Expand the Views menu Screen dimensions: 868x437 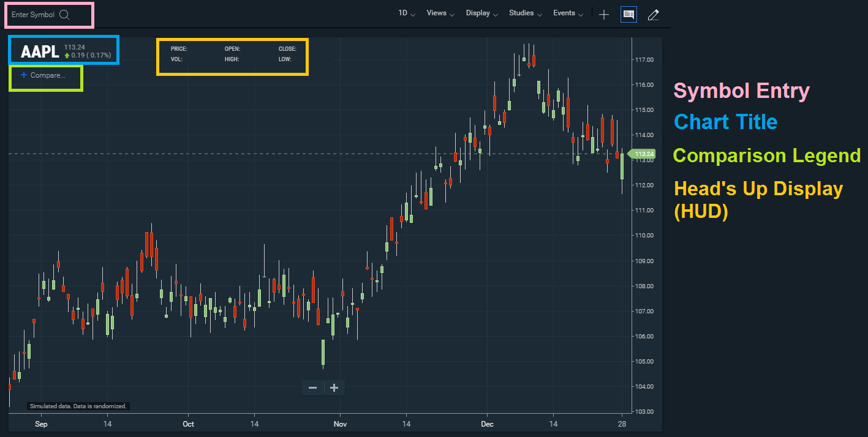coord(440,13)
